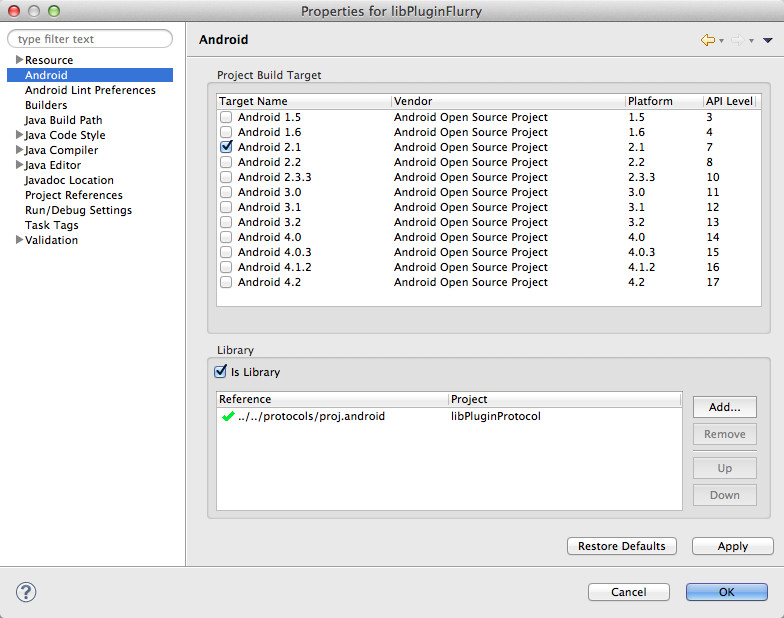Expand the Java Editor node
The height and width of the screenshot is (618, 784).
click(19, 164)
